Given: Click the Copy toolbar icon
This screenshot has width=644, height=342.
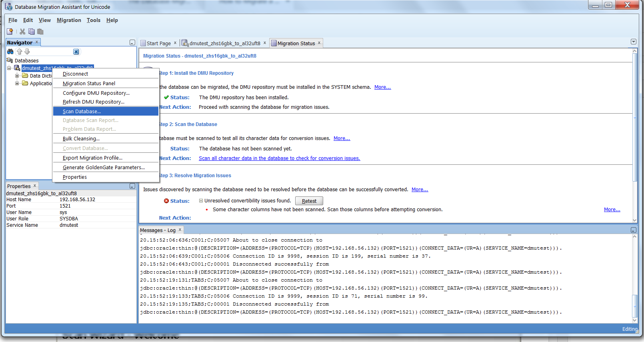Looking at the screenshot, I should point(32,32).
